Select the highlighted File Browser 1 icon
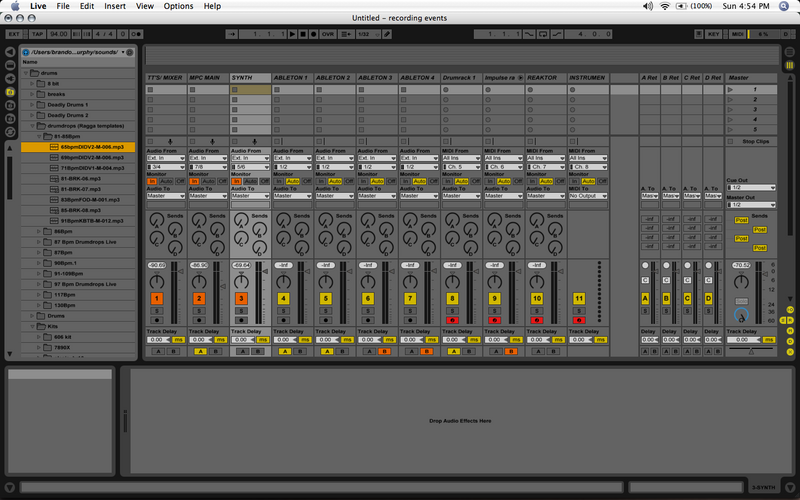The width and height of the screenshot is (800, 500). [10, 92]
